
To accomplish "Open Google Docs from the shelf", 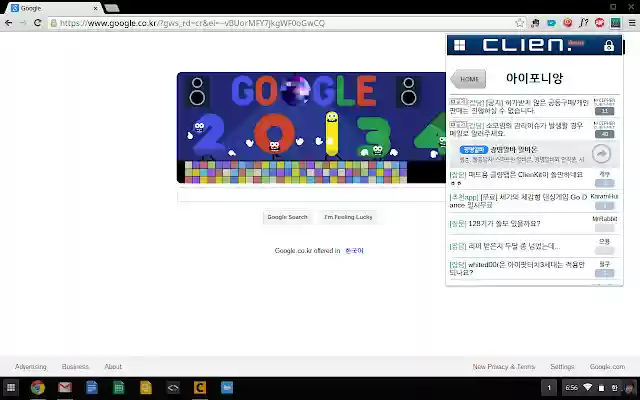I will coord(92,387).
